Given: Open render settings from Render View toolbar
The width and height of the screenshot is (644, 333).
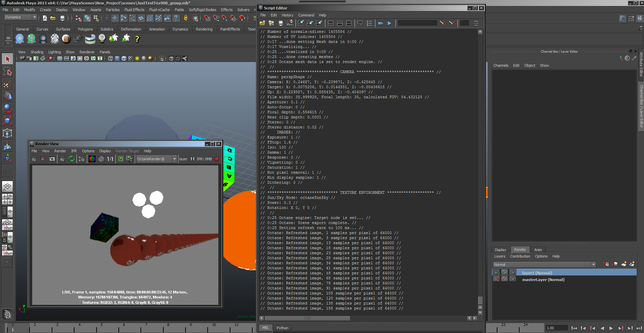Looking at the screenshot, I should click(82, 159).
